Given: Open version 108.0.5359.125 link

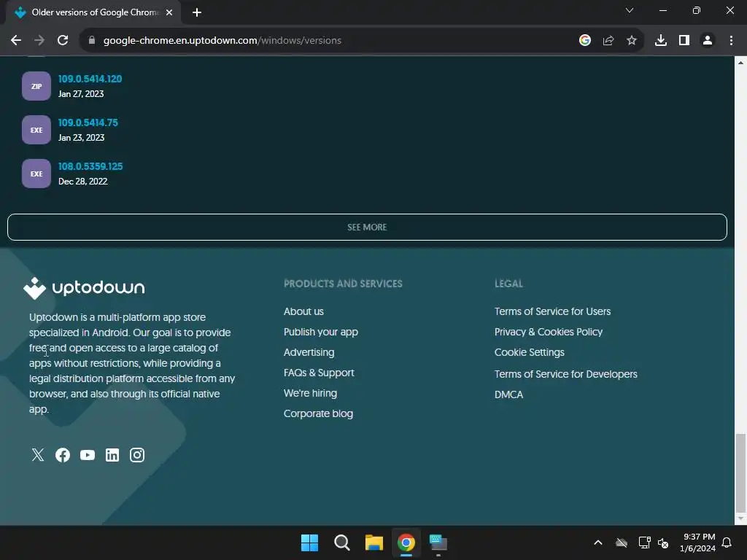Looking at the screenshot, I should [90, 166].
